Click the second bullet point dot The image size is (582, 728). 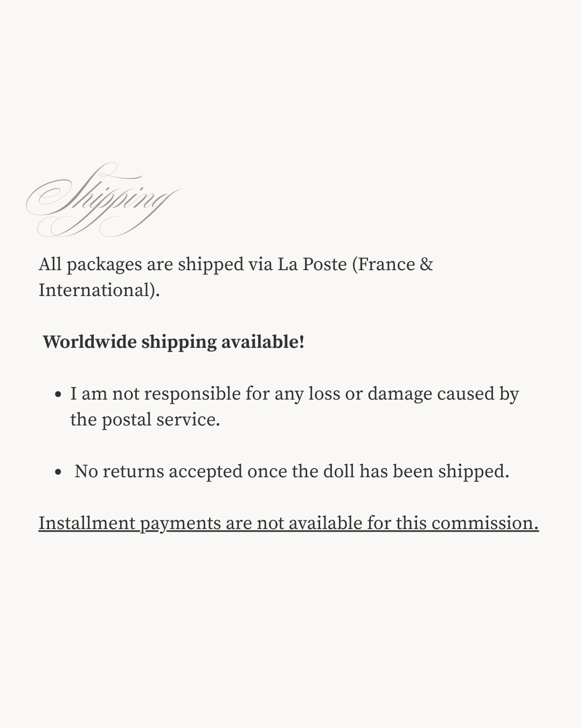tap(59, 472)
